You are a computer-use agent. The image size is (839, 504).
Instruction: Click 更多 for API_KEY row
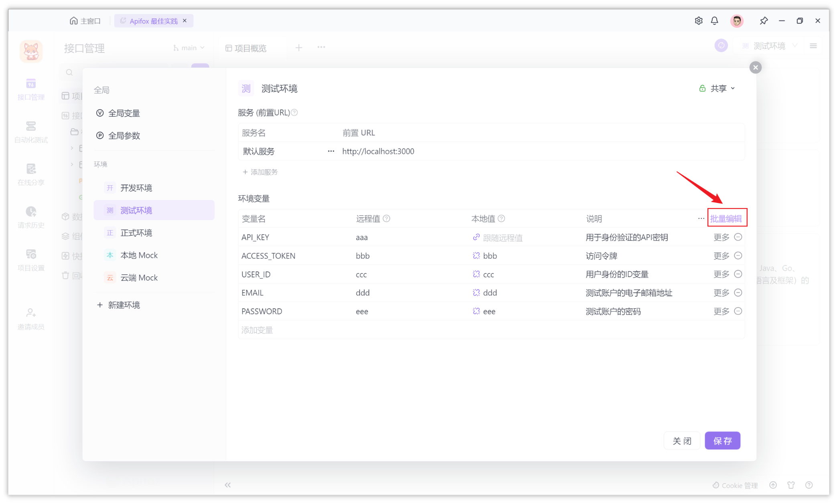[x=721, y=237]
